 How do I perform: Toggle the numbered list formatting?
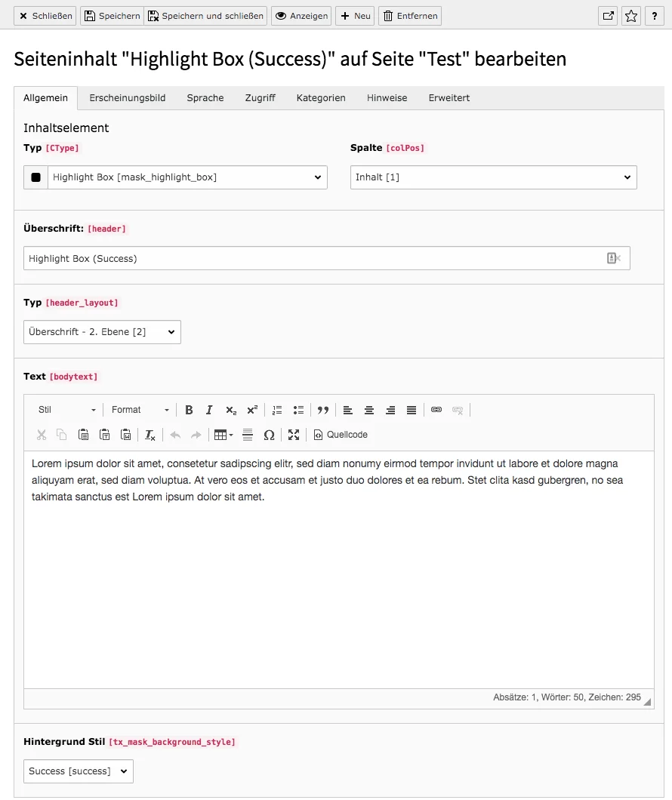pos(277,409)
